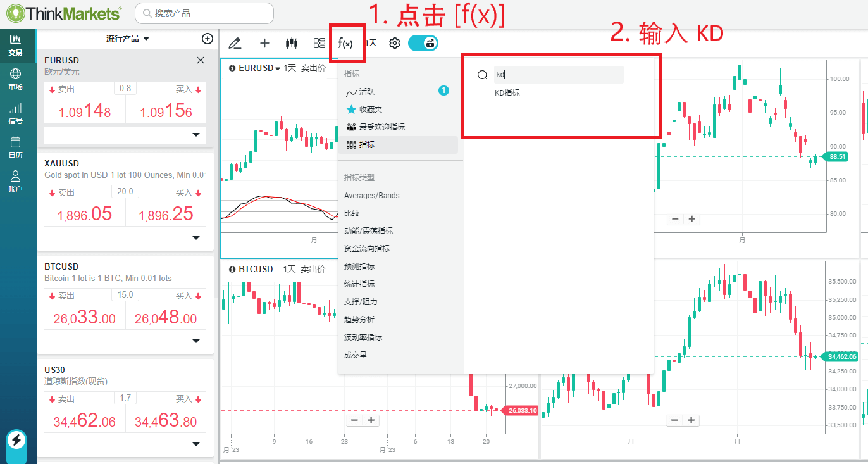Zoom out top-right chart with minus button
The width and height of the screenshot is (868, 464).
point(675,219)
